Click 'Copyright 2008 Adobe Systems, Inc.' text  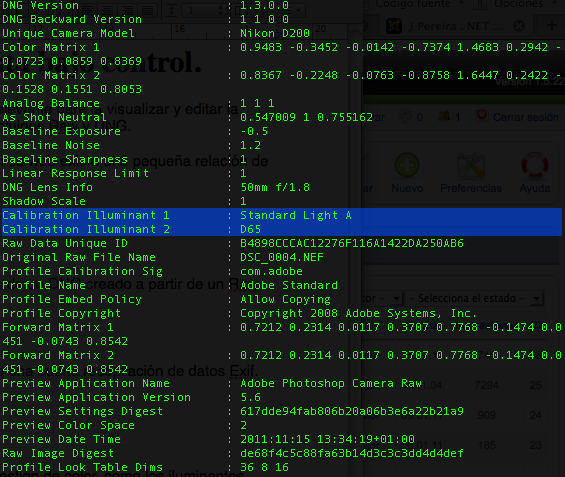pos(359,313)
